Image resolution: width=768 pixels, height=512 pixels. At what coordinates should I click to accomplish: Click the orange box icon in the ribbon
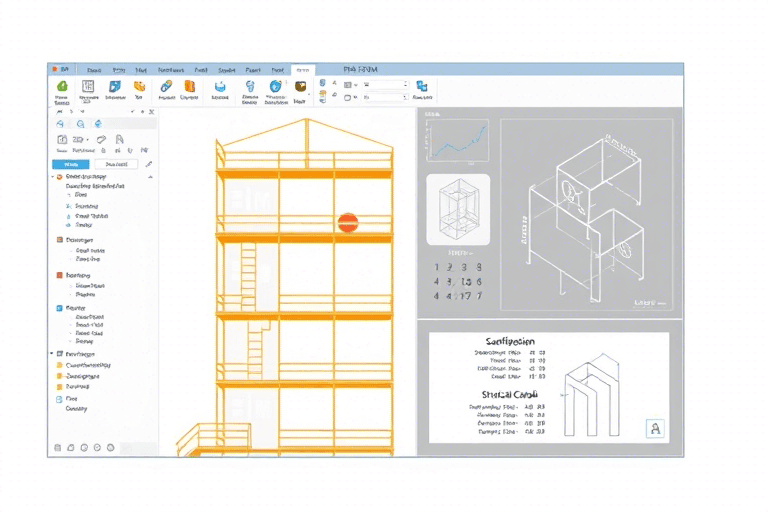point(140,87)
